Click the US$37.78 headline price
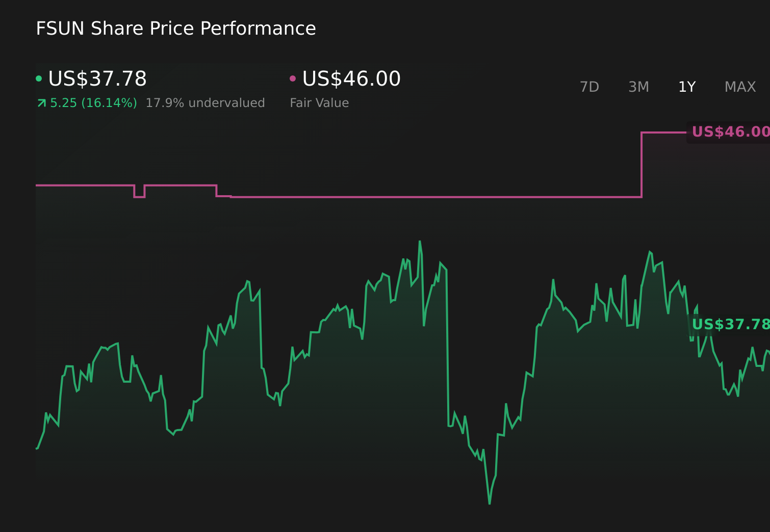 coord(97,78)
